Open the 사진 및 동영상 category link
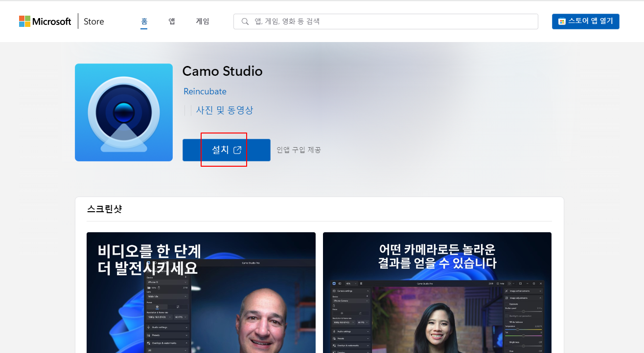The width and height of the screenshot is (644, 353). pyautogui.click(x=225, y=110)
